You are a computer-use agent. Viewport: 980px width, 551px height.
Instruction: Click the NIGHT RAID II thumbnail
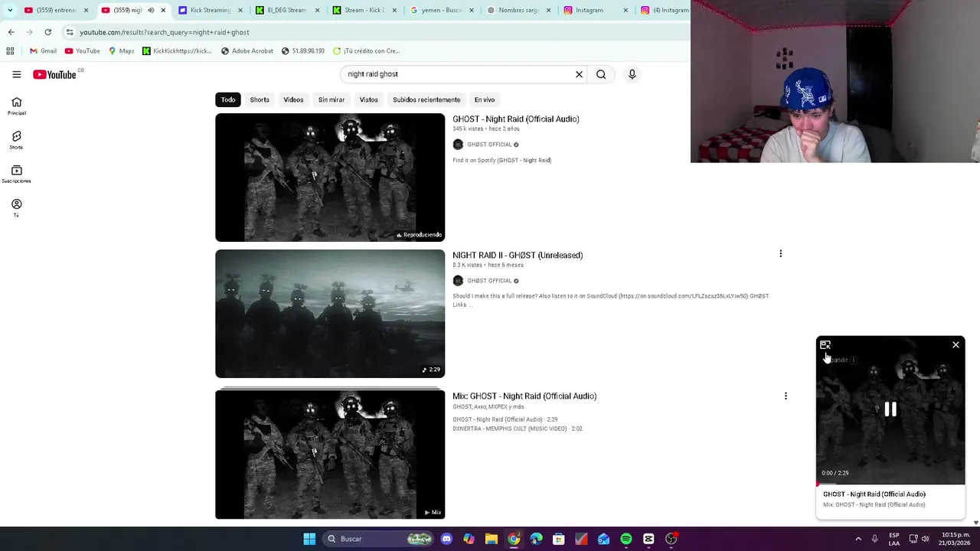click(x=330, y=314)
